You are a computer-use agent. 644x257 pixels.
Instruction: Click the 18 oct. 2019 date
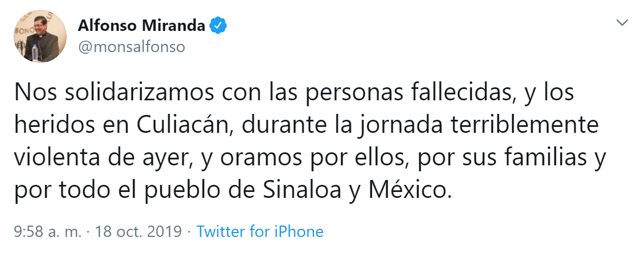(138, 232)
